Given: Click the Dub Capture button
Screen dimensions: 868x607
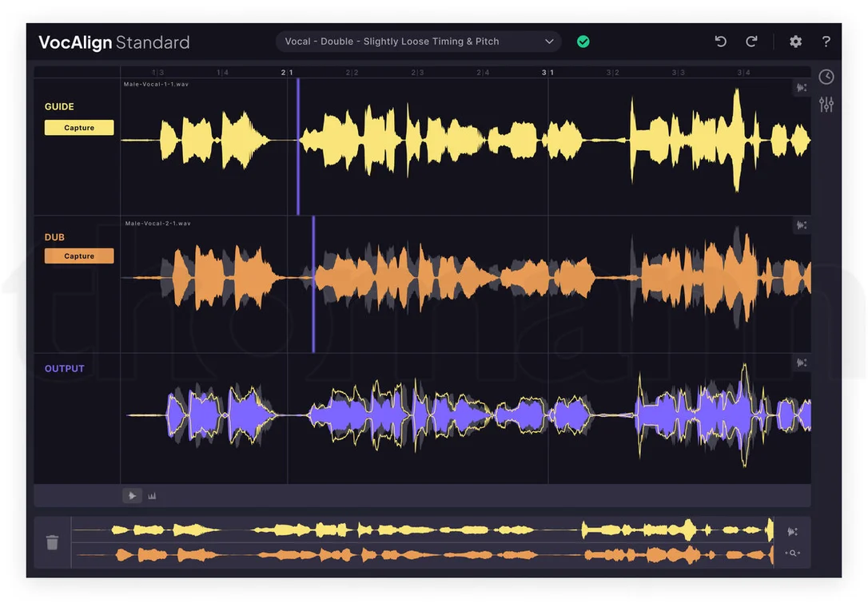Looking at the screenshot, I should coord(79,256).
